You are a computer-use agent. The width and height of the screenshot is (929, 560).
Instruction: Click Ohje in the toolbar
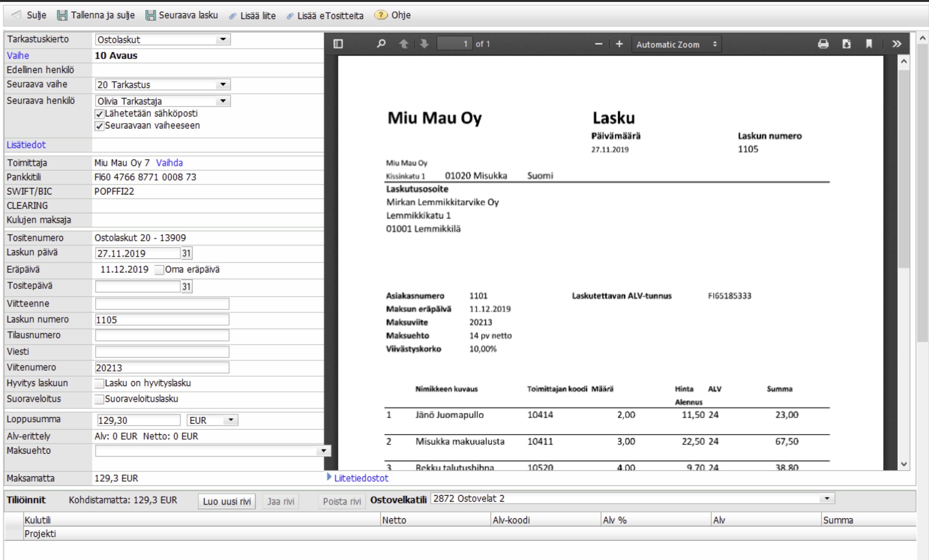(401, 15)
